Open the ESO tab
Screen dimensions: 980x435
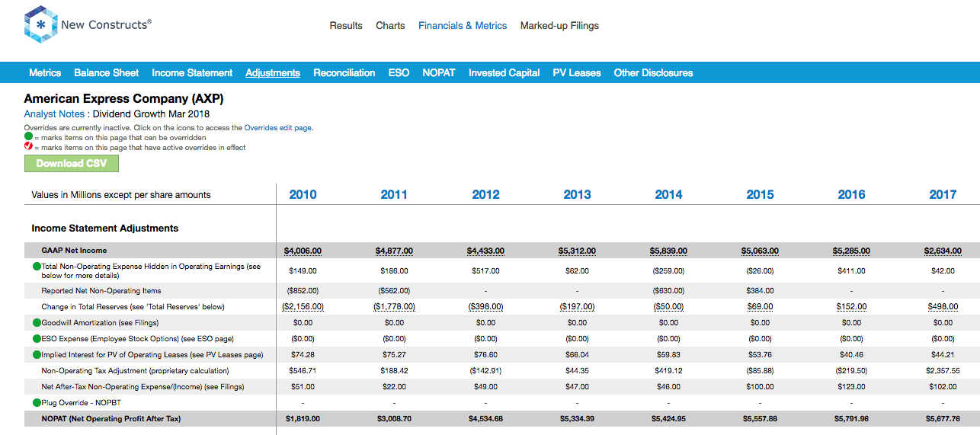pyautogui.click(x=399, y=73)
